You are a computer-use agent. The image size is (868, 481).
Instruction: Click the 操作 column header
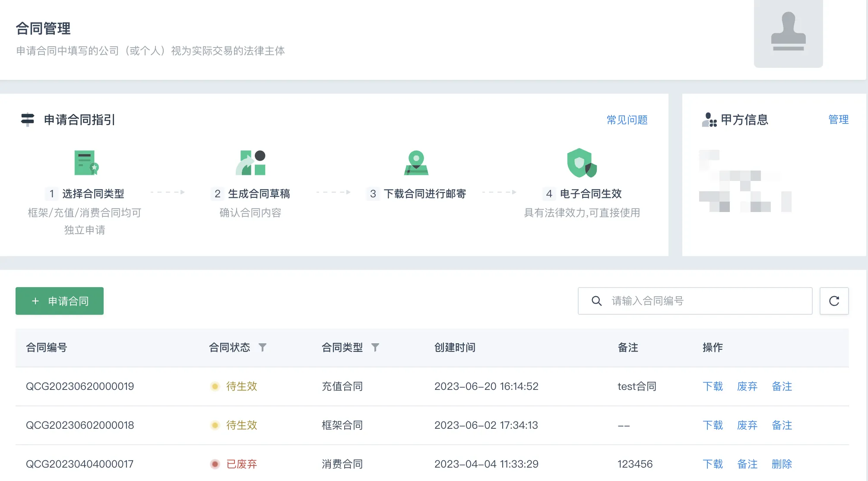[x=713, y=347]
